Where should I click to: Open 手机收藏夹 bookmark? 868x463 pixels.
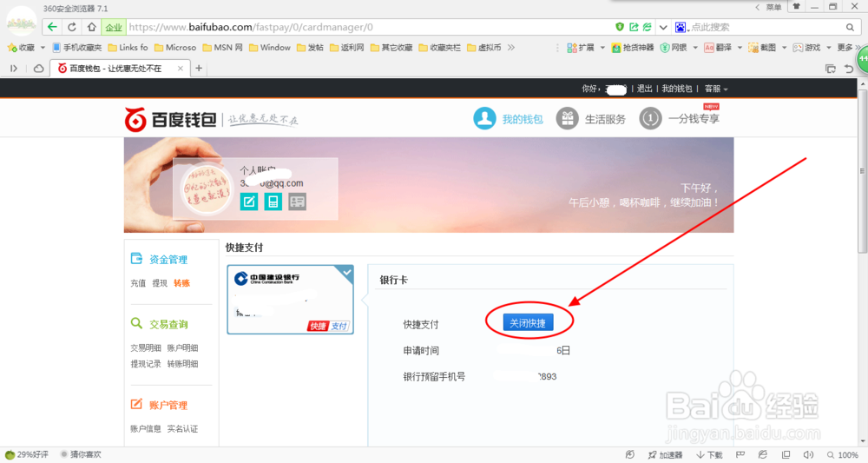click(x=76, y=48)
